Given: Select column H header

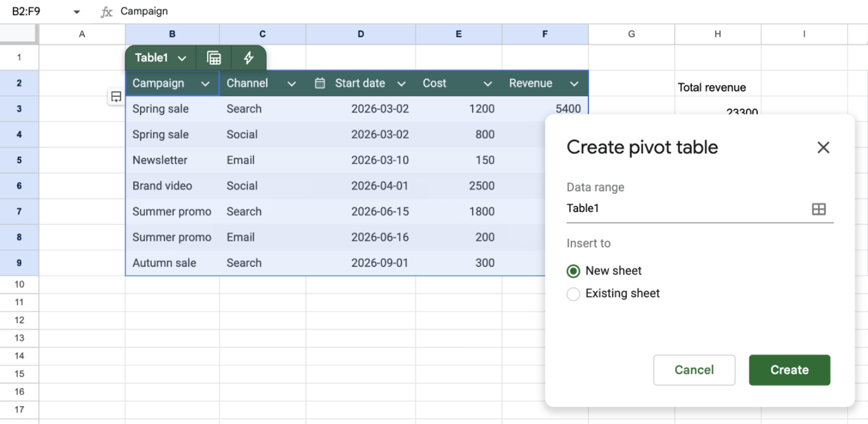Looking at the screenshot, I should [x=718, y=34].
